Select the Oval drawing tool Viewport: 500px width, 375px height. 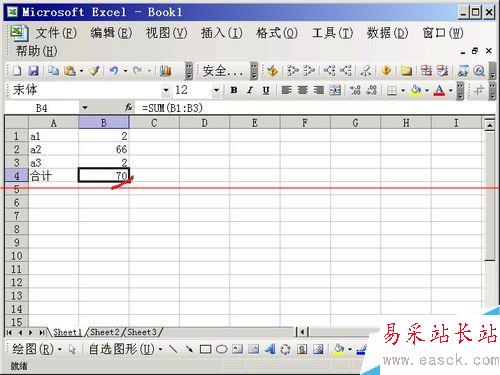point(221,349)
